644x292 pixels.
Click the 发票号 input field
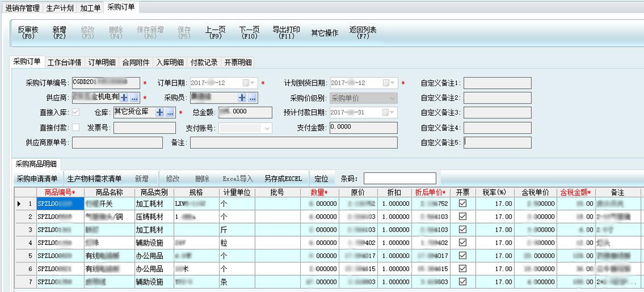point(144,128)
